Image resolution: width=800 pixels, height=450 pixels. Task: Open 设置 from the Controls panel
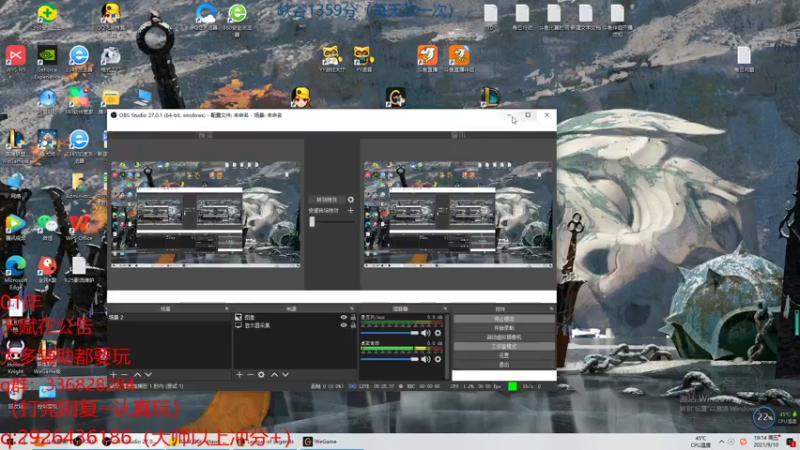point(504,356)
